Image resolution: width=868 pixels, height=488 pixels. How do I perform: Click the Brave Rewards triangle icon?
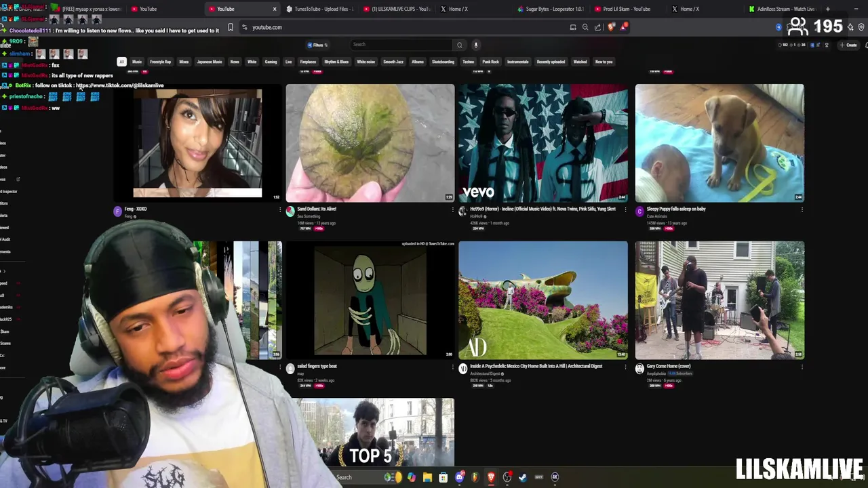click(x=623, y=27)
